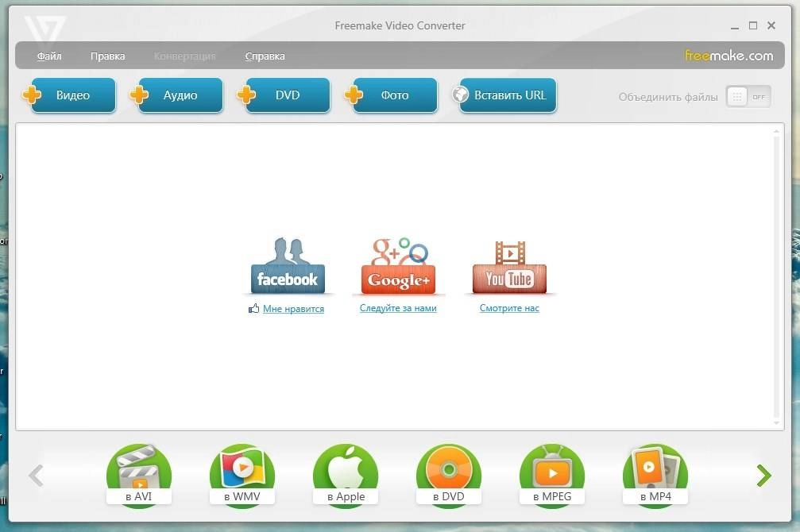The width and height of the screenshot is (800, 532).
Task: Close the Freemake Video Converter window
Action: (771, 25)
